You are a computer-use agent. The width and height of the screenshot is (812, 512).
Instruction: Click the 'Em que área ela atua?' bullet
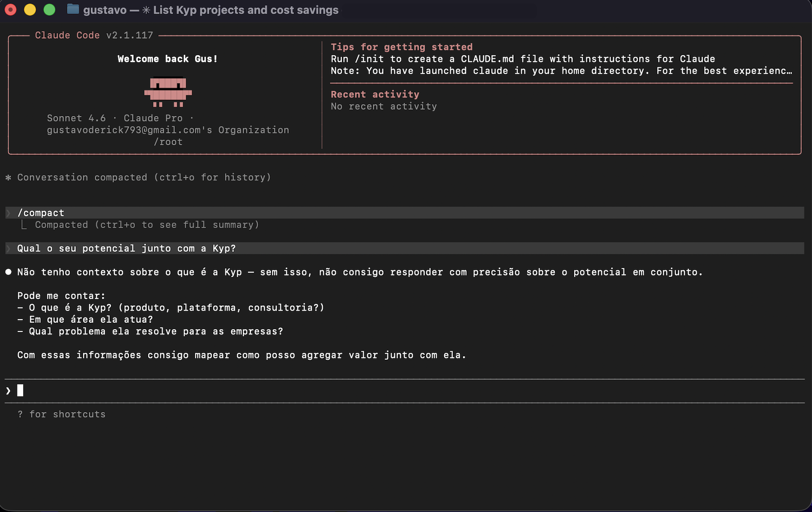tap(85, 319)
